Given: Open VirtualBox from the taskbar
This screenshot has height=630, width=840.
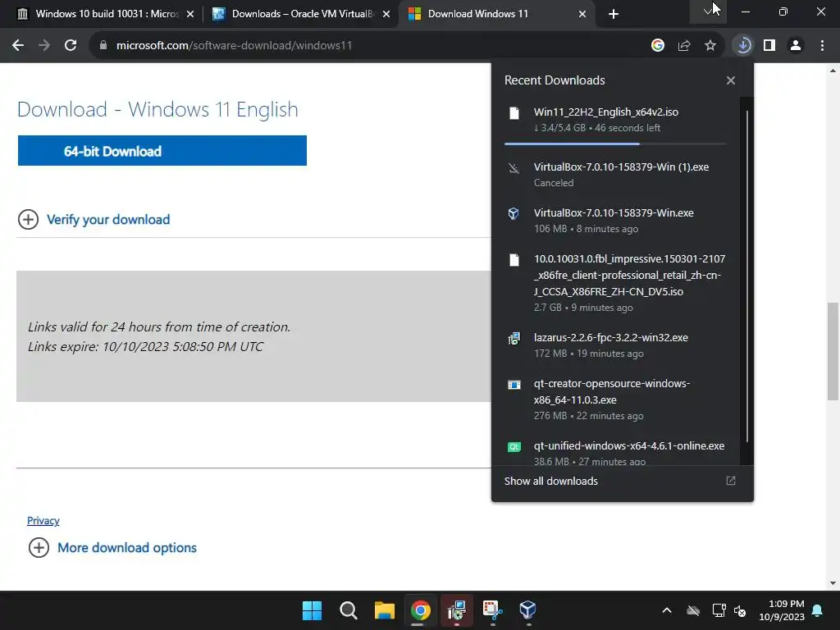Looking at the screenshot, I should [x=528, y=609].
